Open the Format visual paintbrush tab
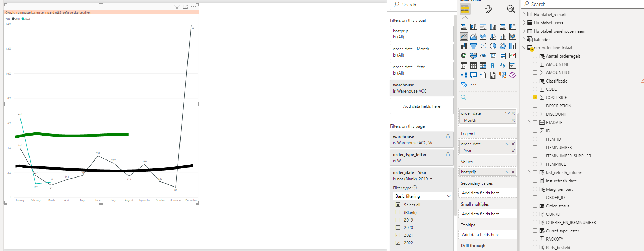The height and width of the screenshot is (251, 644). [488, 9]
